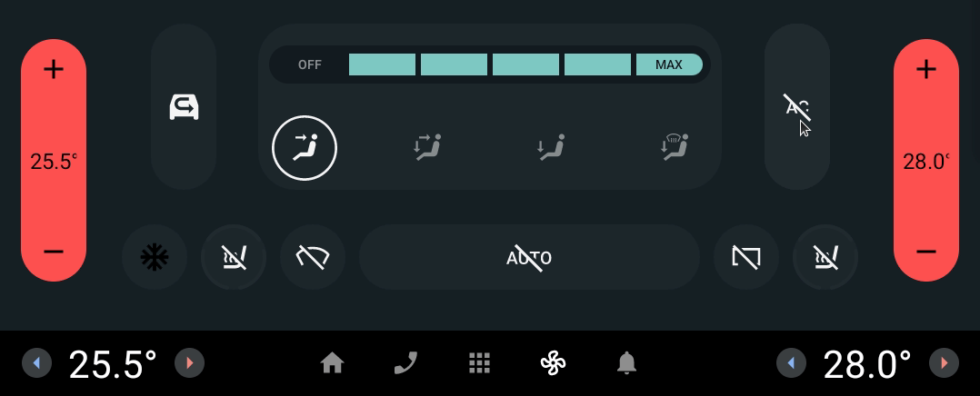The image size is (980, 396).
Task: Toggle driver seat heater
Action: pos(234,257)
